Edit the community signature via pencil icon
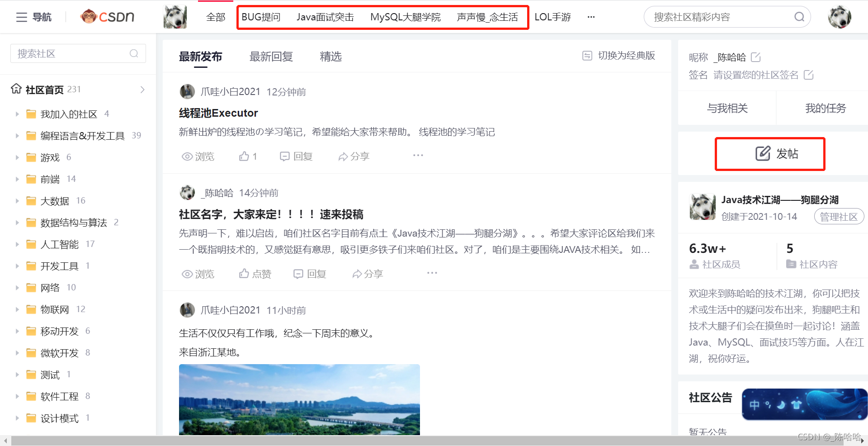868x446 pixels. (809, 75)
